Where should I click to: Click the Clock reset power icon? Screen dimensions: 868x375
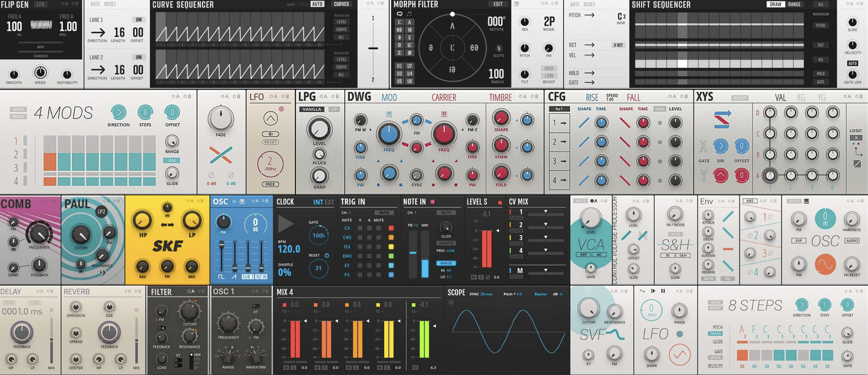pos(327,256)
